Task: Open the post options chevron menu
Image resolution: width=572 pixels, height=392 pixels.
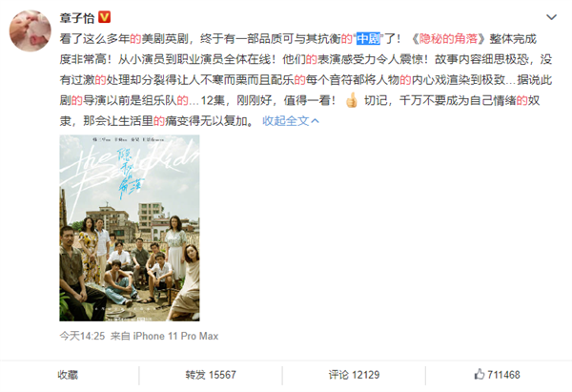Action: 551,17
